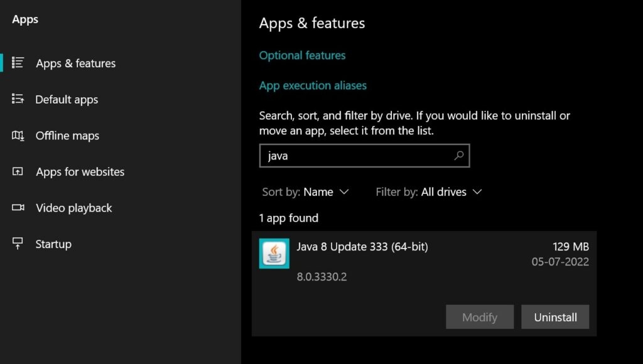Open the Video playback settings page
643x364 pixels.
[74, 208]
